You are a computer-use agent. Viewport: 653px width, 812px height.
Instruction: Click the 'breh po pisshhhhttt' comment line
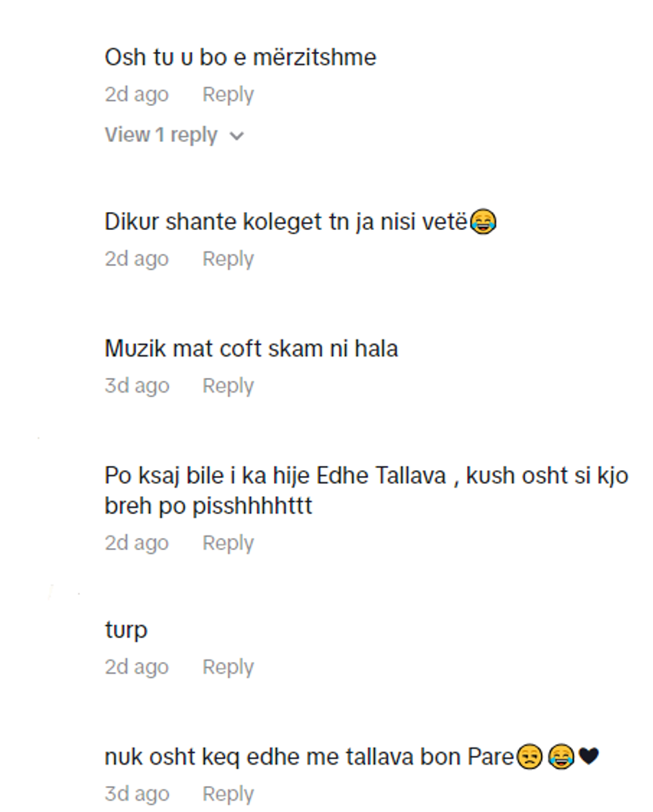pos(209,506)
